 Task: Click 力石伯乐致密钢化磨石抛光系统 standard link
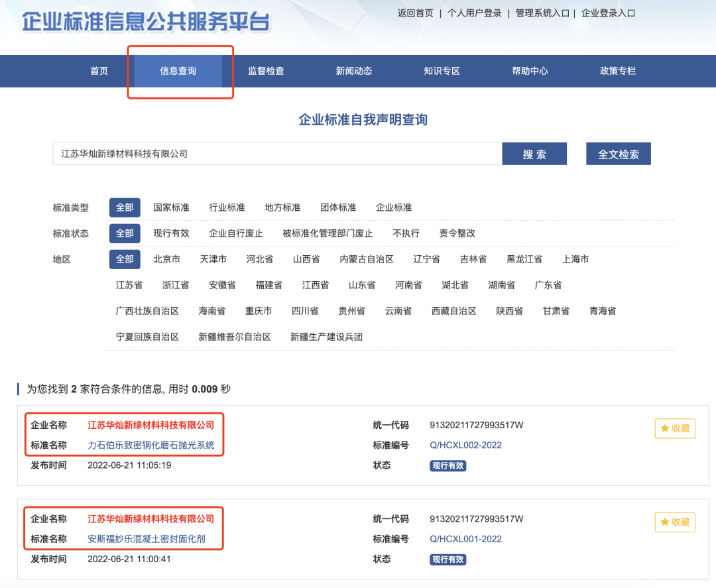pos(151,445)
